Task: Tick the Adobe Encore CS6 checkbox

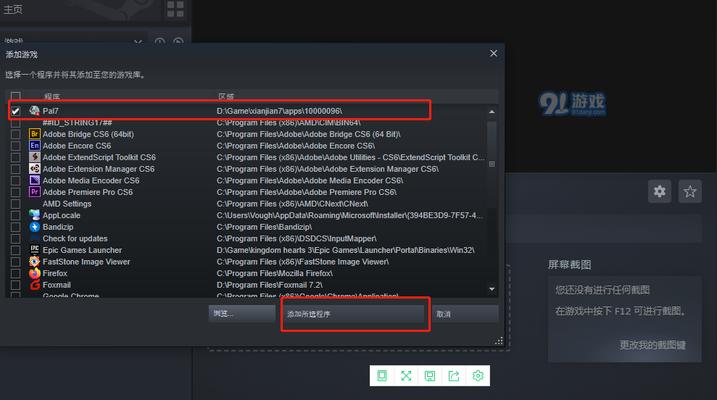Action: pos(16,146)
